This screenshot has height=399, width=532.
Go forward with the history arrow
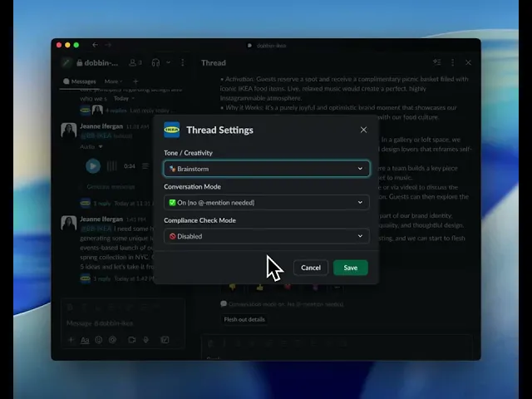coord(108,45)
